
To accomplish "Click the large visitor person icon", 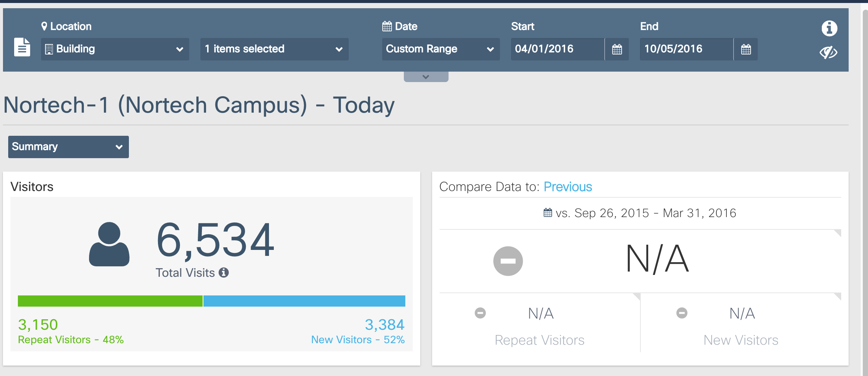I will pos(109,244).
